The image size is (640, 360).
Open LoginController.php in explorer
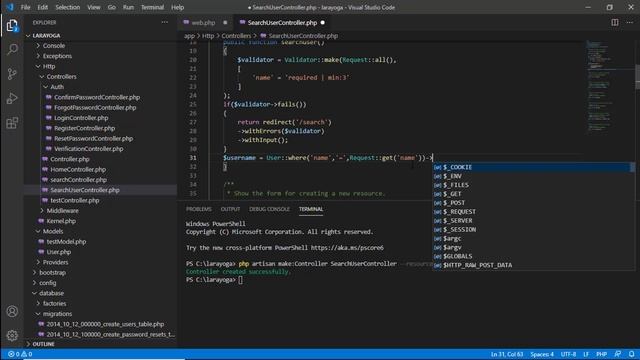coord(81,118)
